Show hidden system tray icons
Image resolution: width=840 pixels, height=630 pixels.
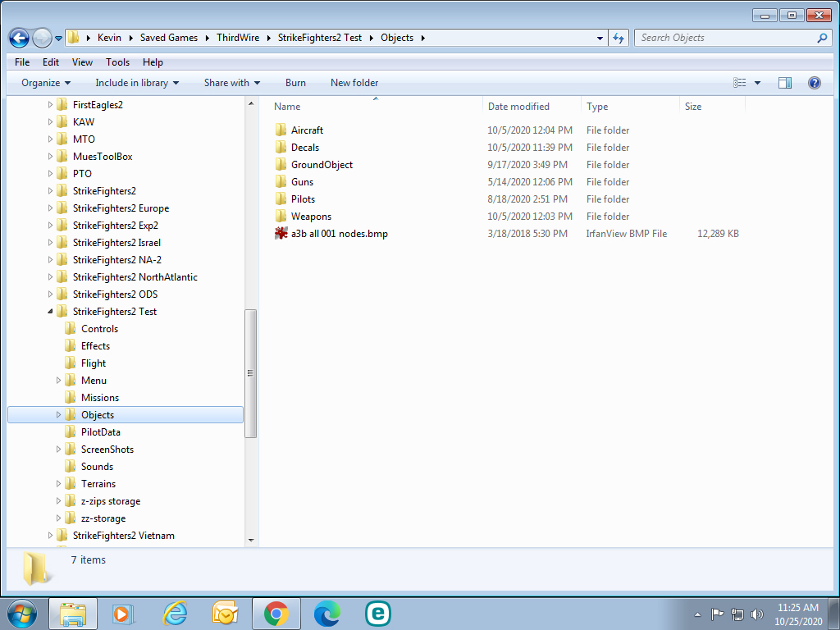(x=697, y=614)
